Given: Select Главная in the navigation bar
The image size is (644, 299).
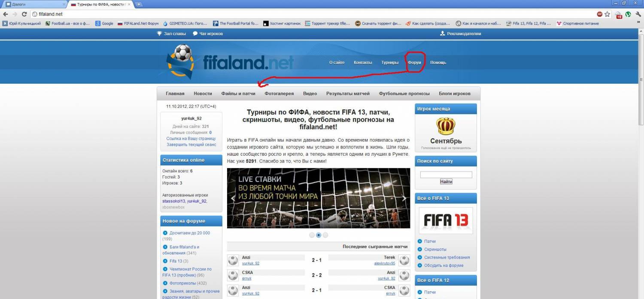Looking at the screenshot, I should [x=175, y=94].
